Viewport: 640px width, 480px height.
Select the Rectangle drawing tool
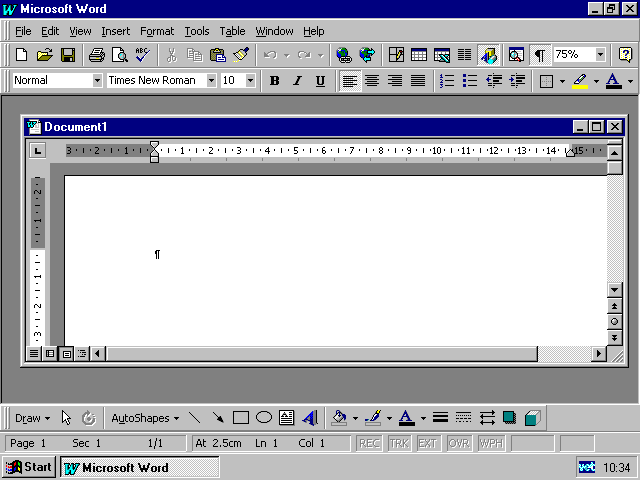241,418
